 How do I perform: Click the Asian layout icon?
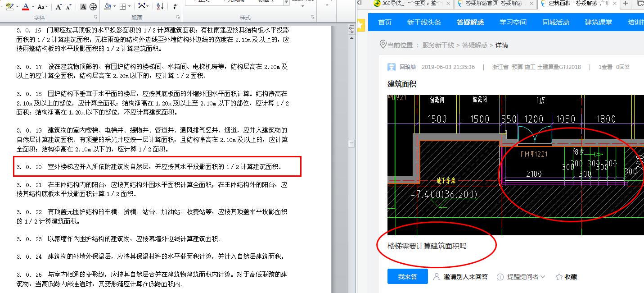click(x=143, y=6)
